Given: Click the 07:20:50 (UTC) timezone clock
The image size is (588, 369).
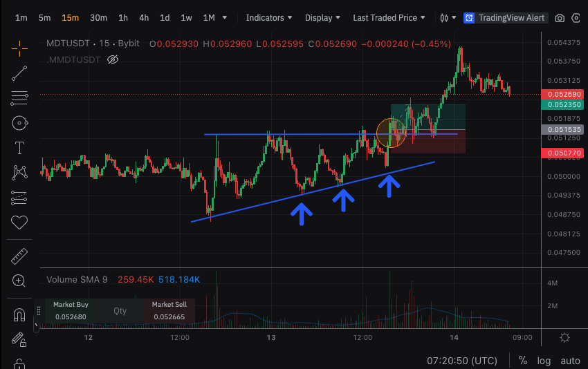Looking at the screenshot, I should click(462, 361).
